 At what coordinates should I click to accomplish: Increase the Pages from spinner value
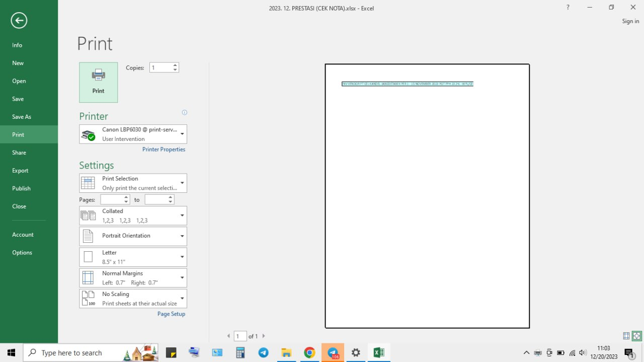(x=126, y=197)
